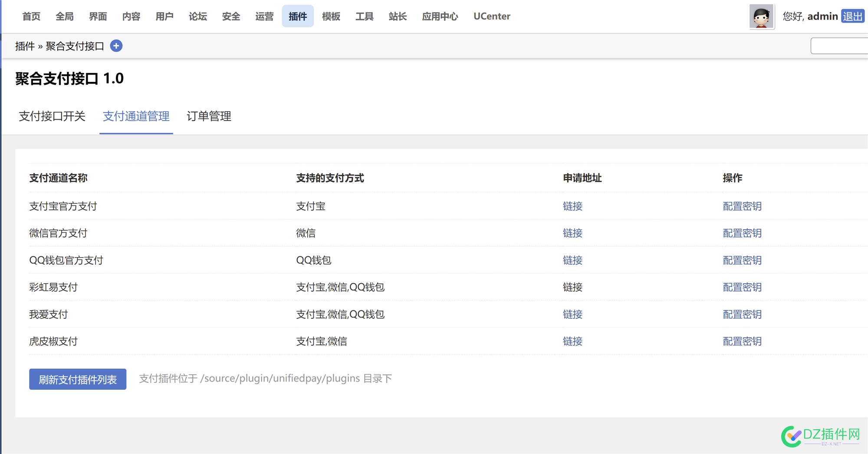Click the 支付通道名称 column header

tap(58, 178)
